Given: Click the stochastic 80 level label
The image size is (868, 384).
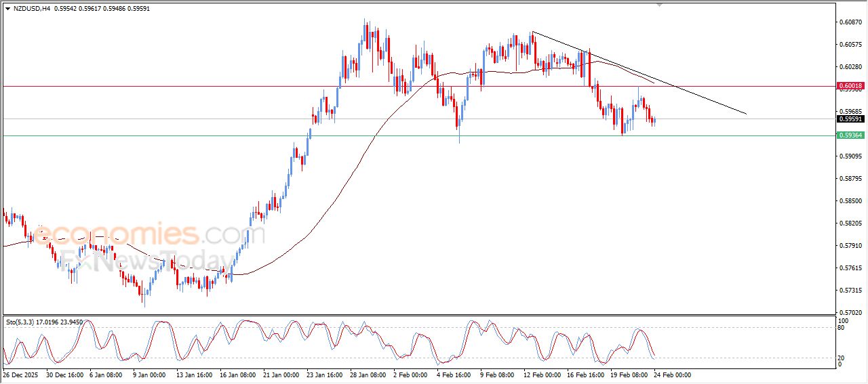Looking at the screenshot, I should [x=842, y=327].
